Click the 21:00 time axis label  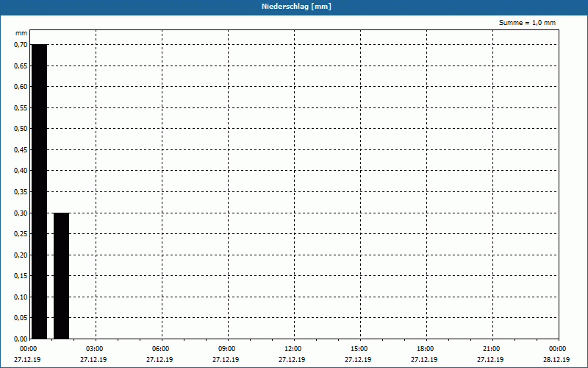(x=491, y=349)
